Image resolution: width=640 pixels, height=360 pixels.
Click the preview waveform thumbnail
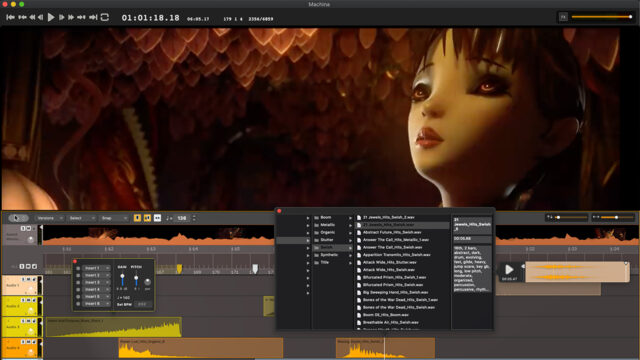coord(577,272)
